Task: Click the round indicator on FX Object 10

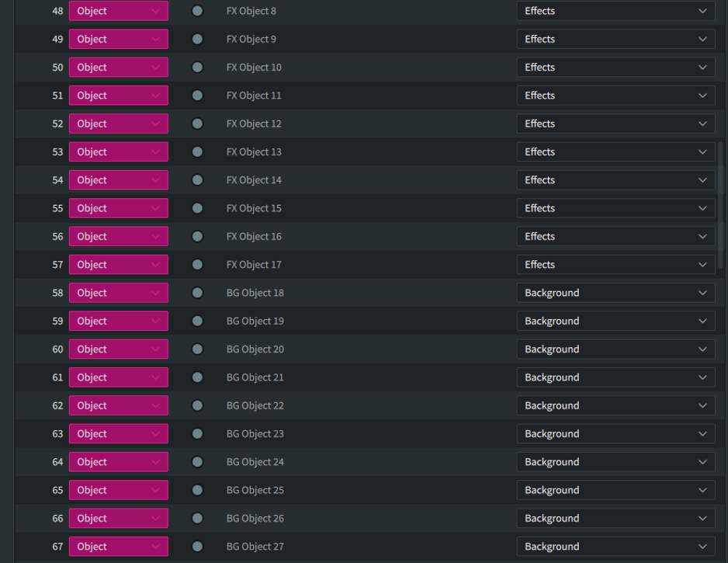Action: coord(197,68)
